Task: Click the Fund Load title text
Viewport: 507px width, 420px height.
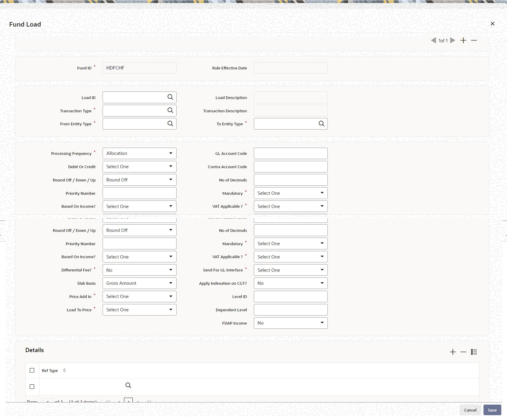Action: [x=25, y=24]
